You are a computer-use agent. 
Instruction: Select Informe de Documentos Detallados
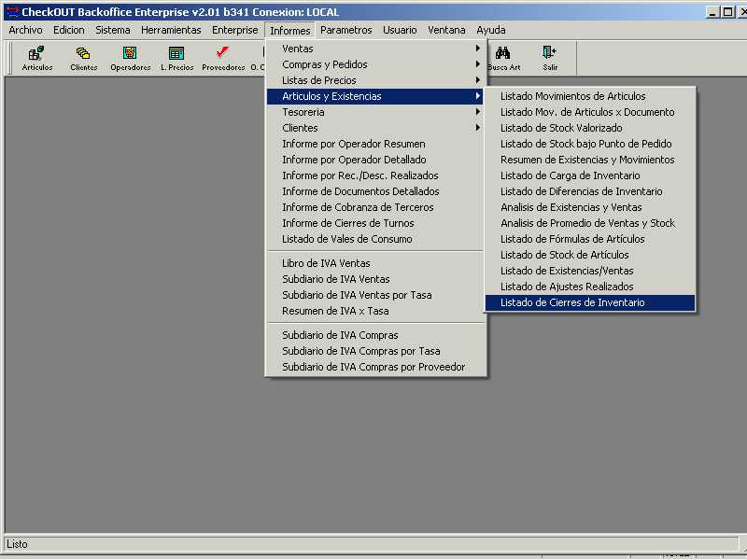point(375,191)
